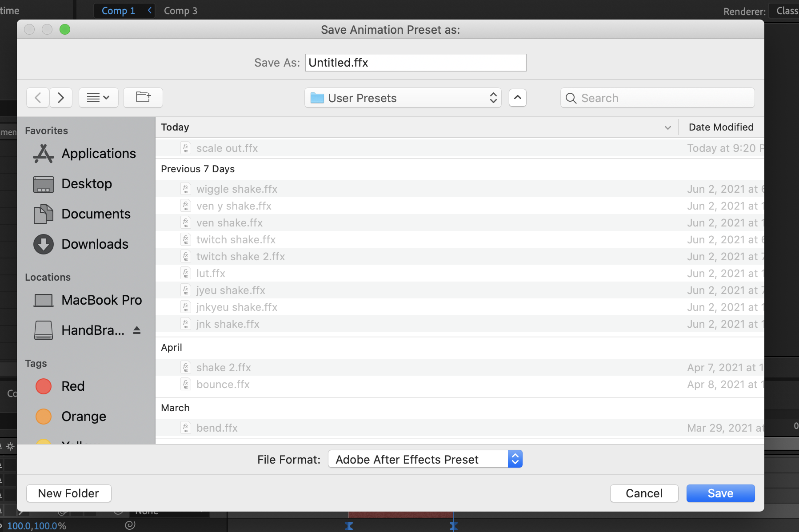Open the view arrangement dropdown
This screenshot has width=799, height=532.
(x=98, y=98)
